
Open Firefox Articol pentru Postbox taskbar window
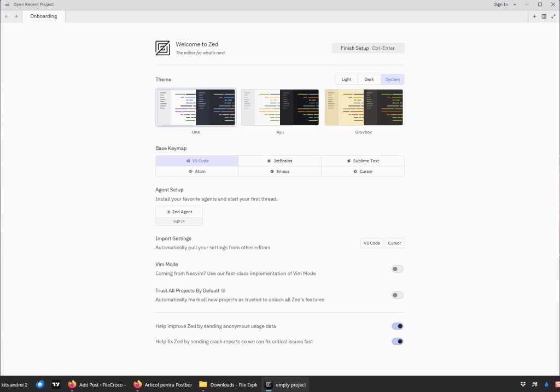click(163, 384)
